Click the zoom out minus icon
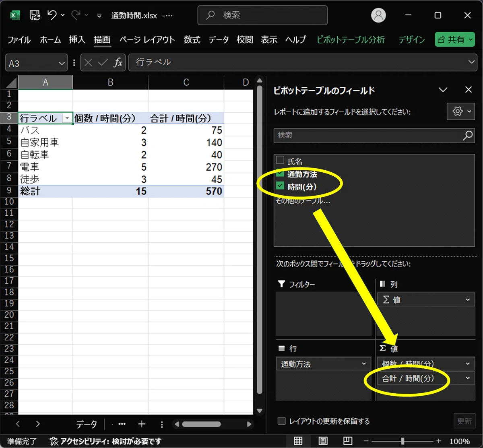 pos(366,441)
